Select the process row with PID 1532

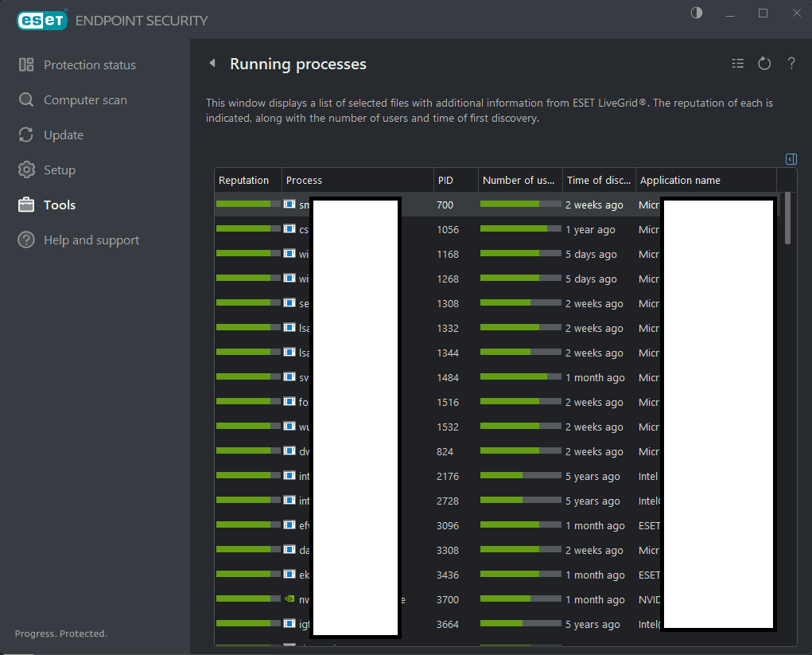click(495, 427)
